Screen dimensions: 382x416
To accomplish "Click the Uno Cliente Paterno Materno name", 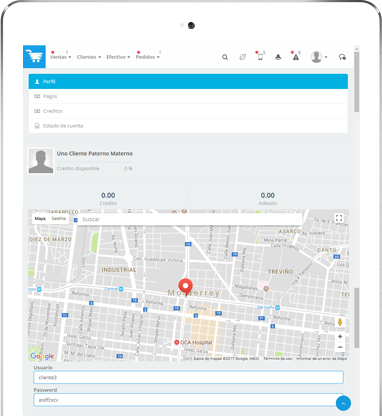I will [x=95, y=154].
